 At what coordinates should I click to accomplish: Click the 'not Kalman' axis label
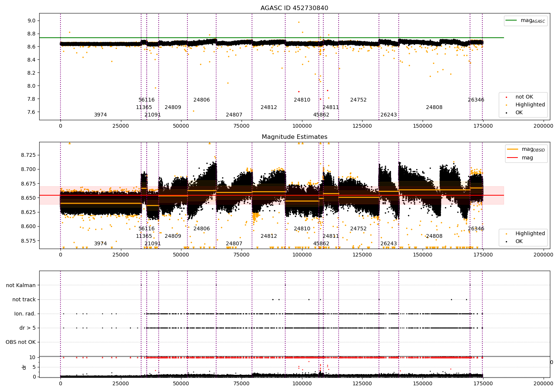click(x=21, y=285)
